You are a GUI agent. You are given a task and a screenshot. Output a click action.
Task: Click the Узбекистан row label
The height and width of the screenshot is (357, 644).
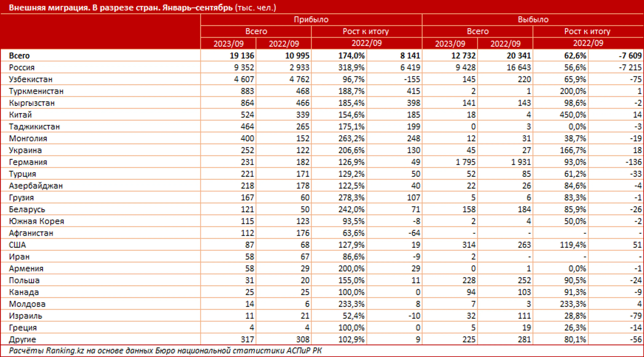[31, 79]
